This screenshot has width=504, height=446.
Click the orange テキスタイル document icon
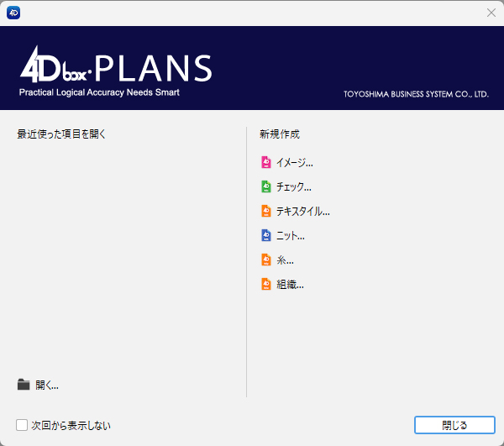click(x=265, y=211)
